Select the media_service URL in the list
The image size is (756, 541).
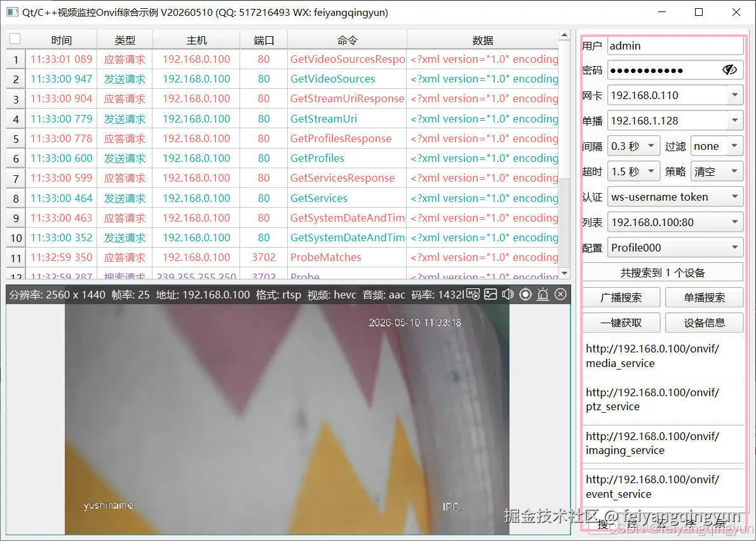pyautogui.click(x=663, y=356)
